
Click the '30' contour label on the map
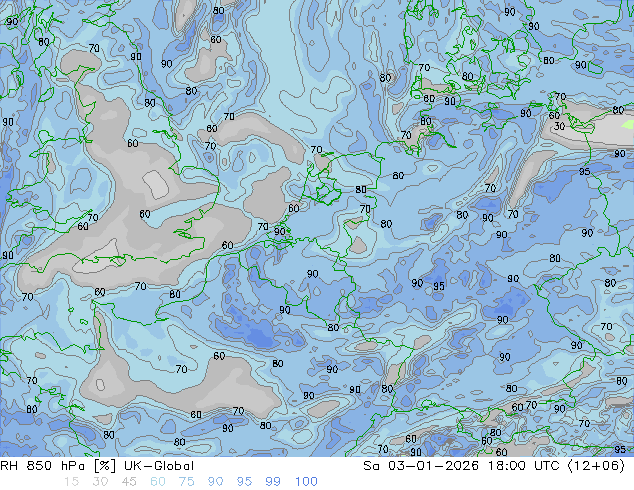pyautogui.click(x=560, y=127)
